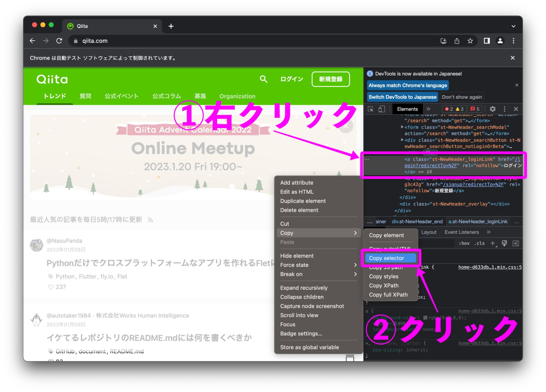This screenshot has height=392, width=546.
Task: Open DevTools settings gear
Action: tap(493, 109)
